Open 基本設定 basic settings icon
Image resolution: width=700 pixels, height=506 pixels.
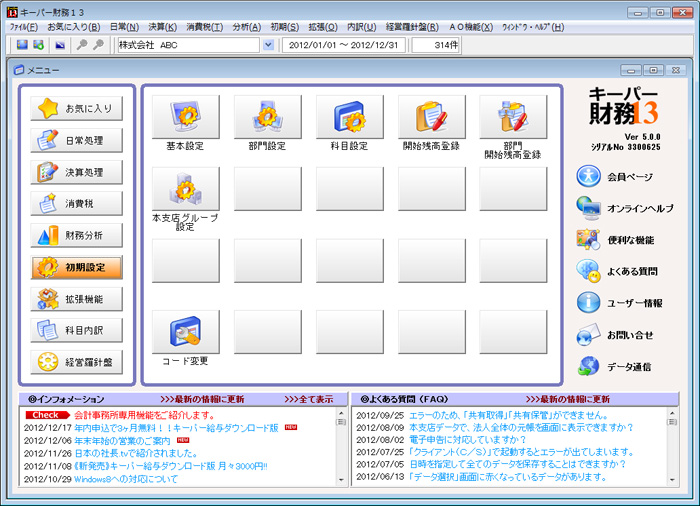coord(186,117)
